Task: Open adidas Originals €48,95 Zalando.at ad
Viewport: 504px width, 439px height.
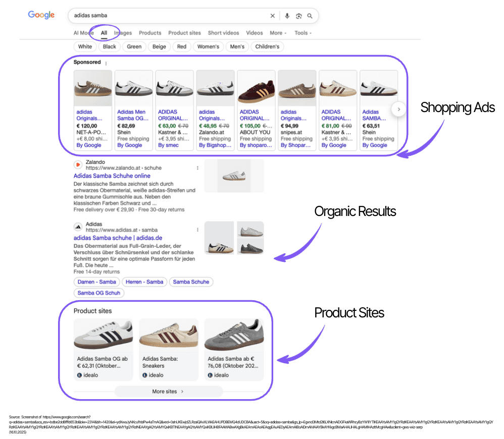Action: click(215, 110)
